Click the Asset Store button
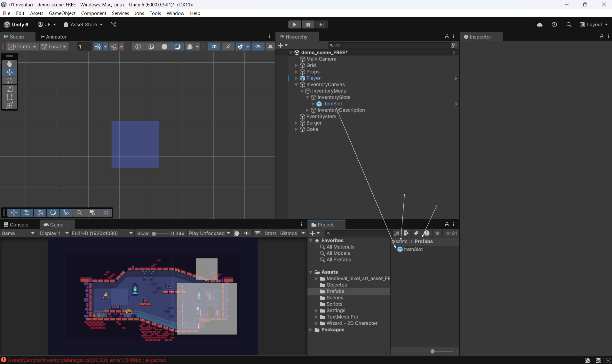The height and width of the screenshot is (364, 612). (83, 25)
